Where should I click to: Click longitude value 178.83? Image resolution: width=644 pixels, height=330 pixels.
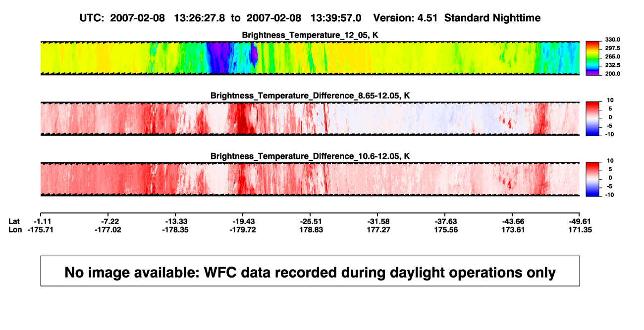pos(312,230)
